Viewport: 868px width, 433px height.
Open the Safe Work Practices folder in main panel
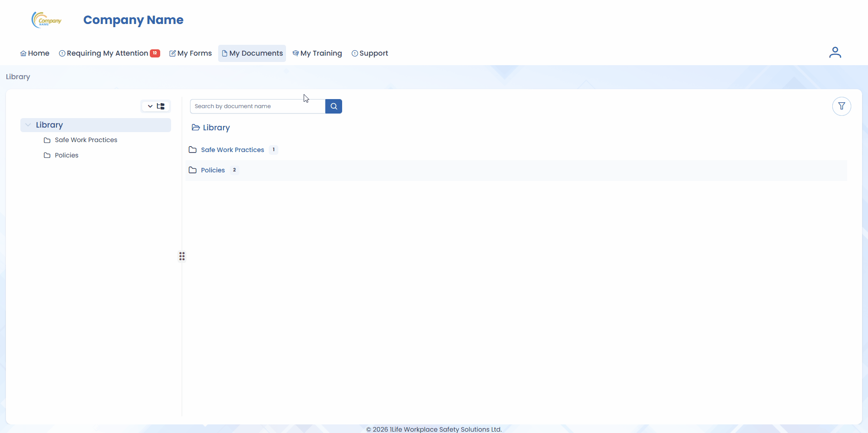coord(232,150)
